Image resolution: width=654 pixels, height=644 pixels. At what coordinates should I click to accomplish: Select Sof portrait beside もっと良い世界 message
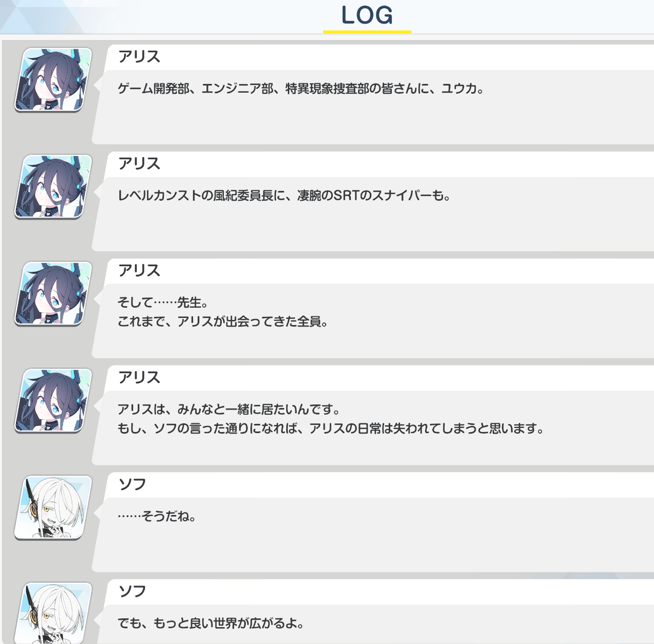[x=53, y=613]
